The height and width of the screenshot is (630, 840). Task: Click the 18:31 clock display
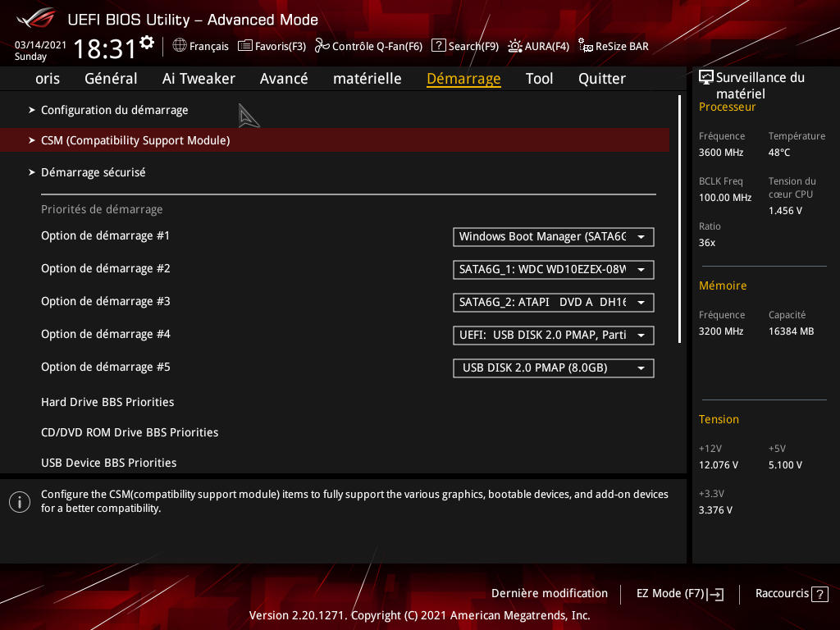tap(104, 48)
